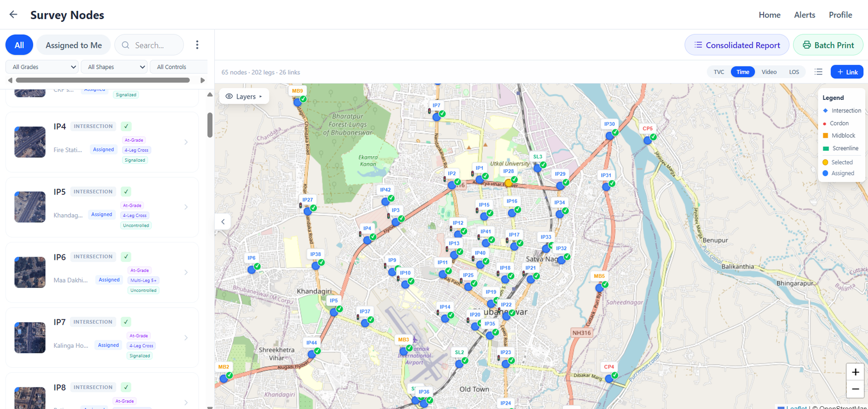Viewport: 868px width, 409px height.
Task: Select the IP27 node marker on the map
Action: [308, 210]
